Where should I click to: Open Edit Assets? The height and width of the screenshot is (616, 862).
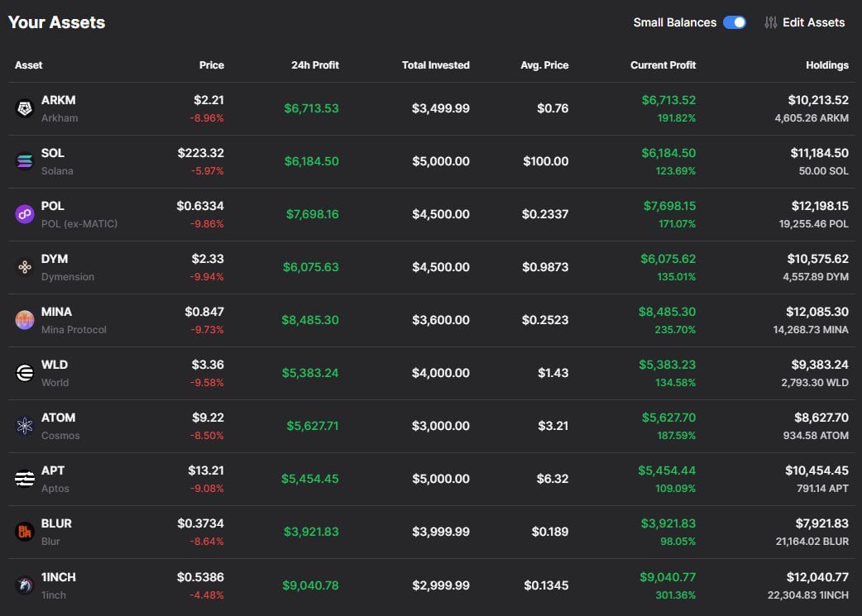(805, 22)
